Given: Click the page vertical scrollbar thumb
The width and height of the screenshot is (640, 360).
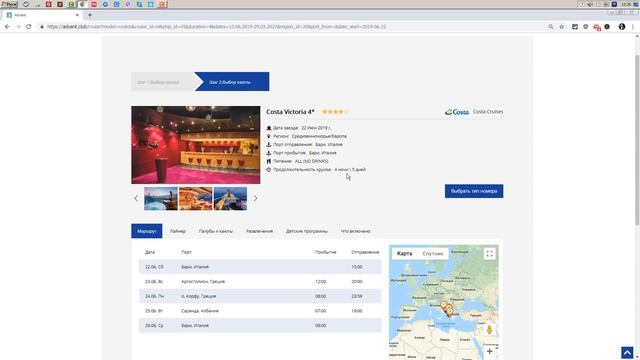Looking at the screenshot, I should tap(637, 140).
